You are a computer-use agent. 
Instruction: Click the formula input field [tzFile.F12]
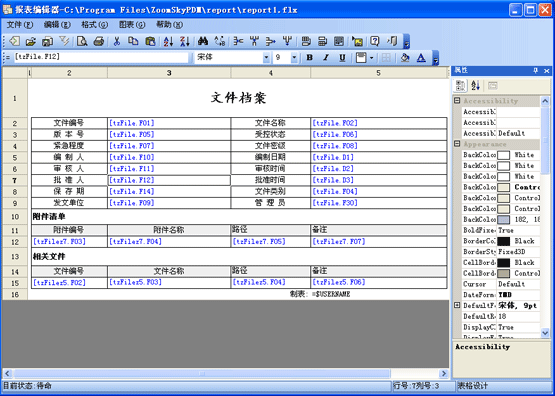101,57
